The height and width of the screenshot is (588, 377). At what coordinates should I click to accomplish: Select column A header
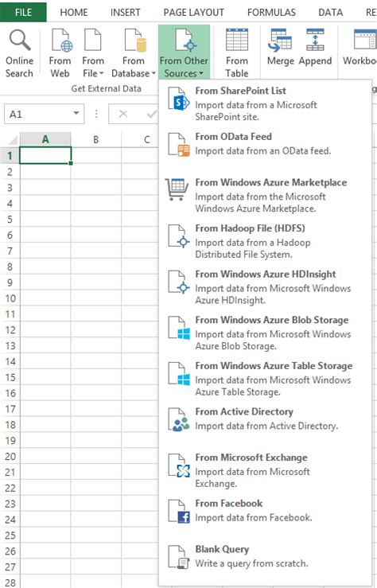[45, 139]
